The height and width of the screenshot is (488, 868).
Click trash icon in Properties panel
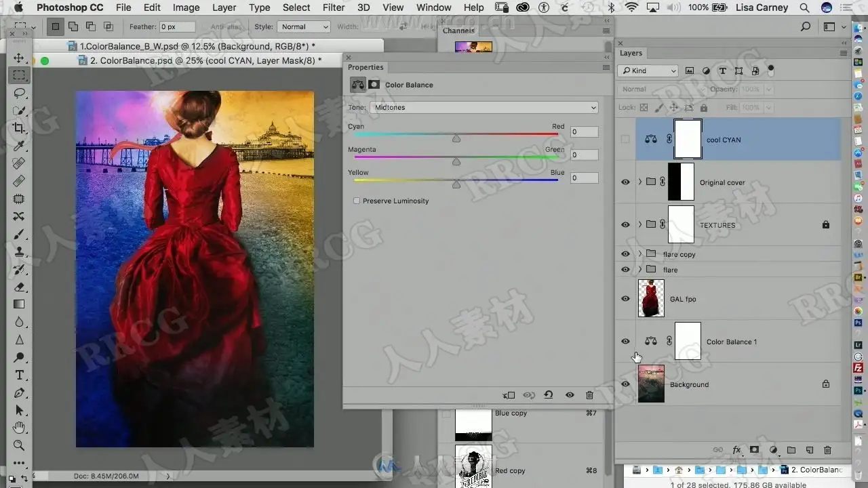(589, 395)
